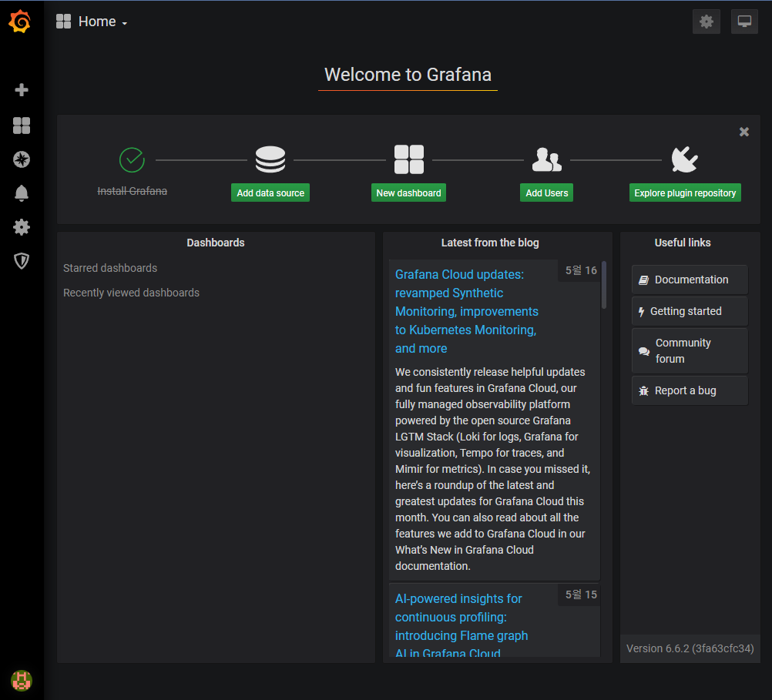Click the dashboard grid icon in setup steps
The height and width of the screenshot is (700, 772).
408,159
